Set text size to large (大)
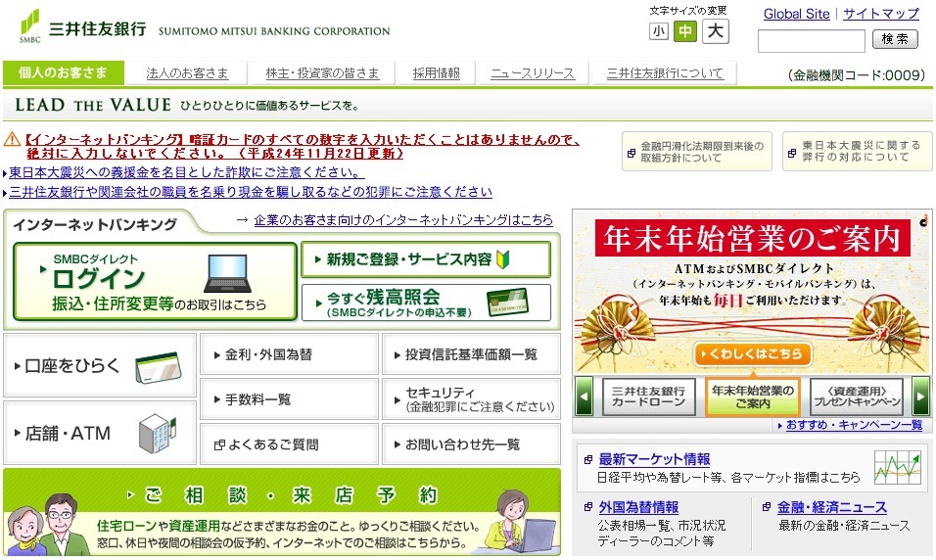This screenshot has height=560, width=936. pyautogui.click(x=716, y=30)
